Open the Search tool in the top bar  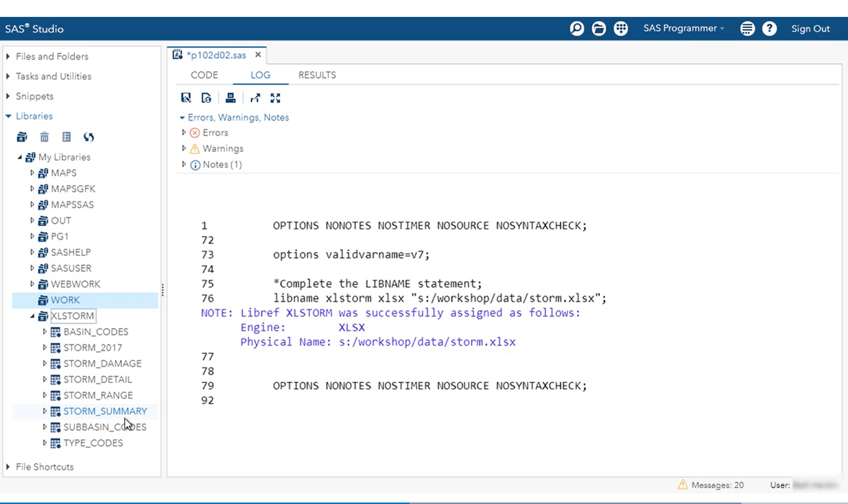tap(577, 28)
